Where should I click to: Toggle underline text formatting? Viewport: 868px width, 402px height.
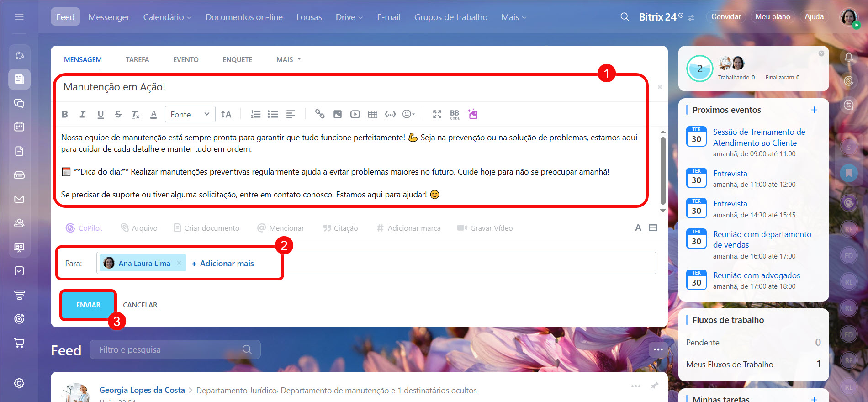point(101,114)
